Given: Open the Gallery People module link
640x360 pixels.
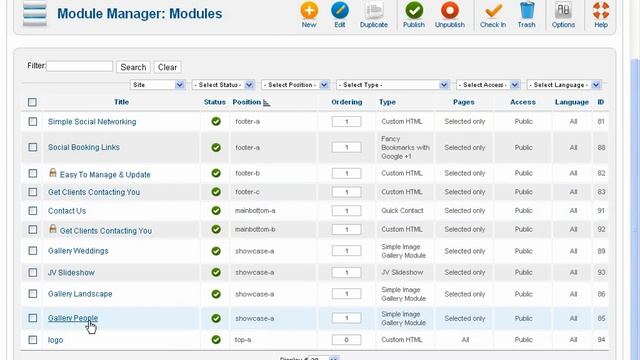Looking at the screenshot, I should 73,318.
